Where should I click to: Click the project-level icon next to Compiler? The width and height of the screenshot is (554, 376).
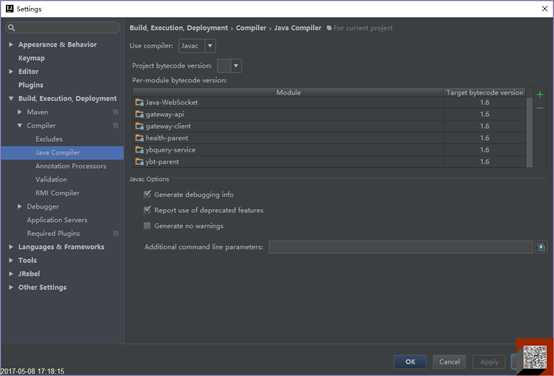coord(116,125)
